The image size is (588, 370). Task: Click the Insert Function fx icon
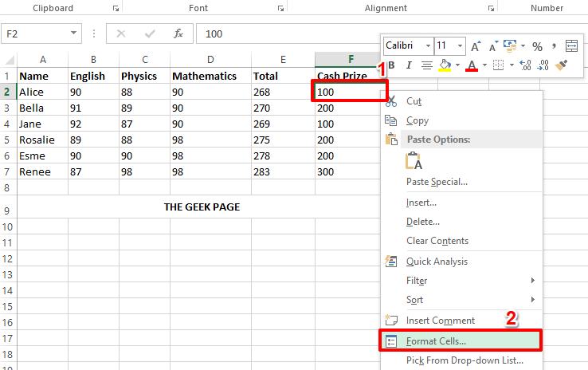tap(179, 34)
